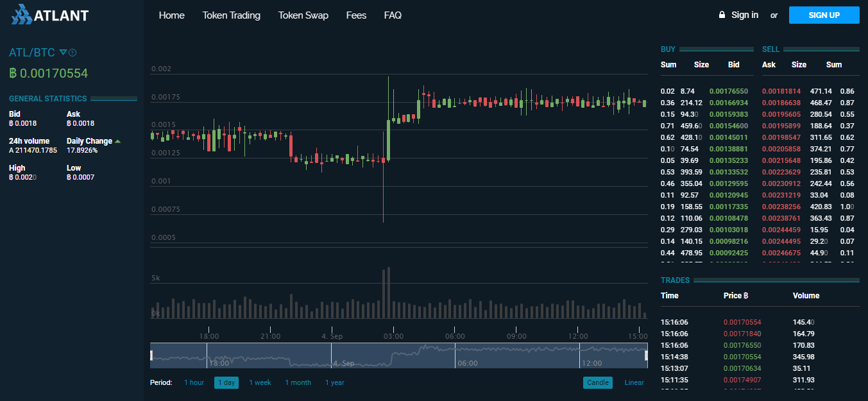Click the Sign in link
The height and width of the screenshot is (401, 868).
(745, 15)
